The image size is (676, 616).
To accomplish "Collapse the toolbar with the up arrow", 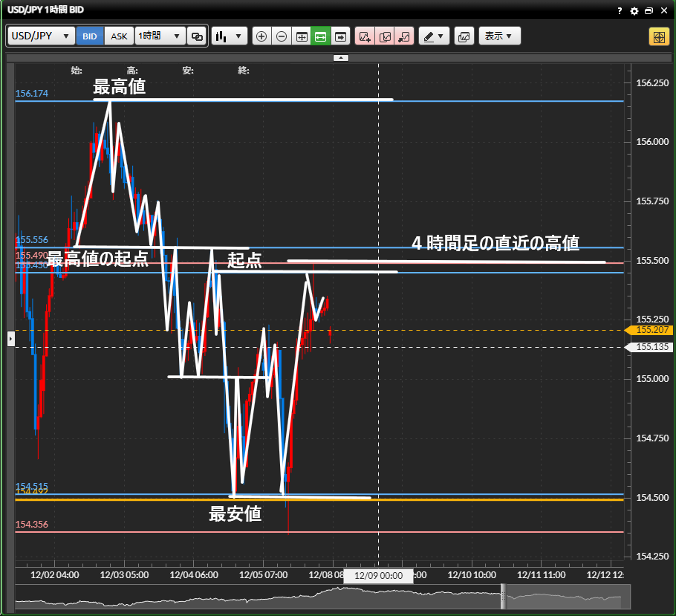I will coord(339,57).
